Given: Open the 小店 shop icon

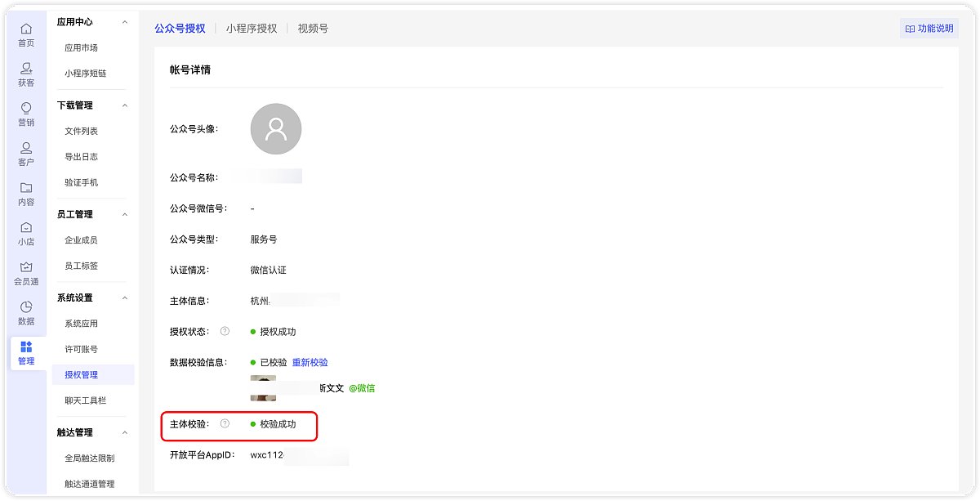Looking at the screenshot, I should coord(26,227).
